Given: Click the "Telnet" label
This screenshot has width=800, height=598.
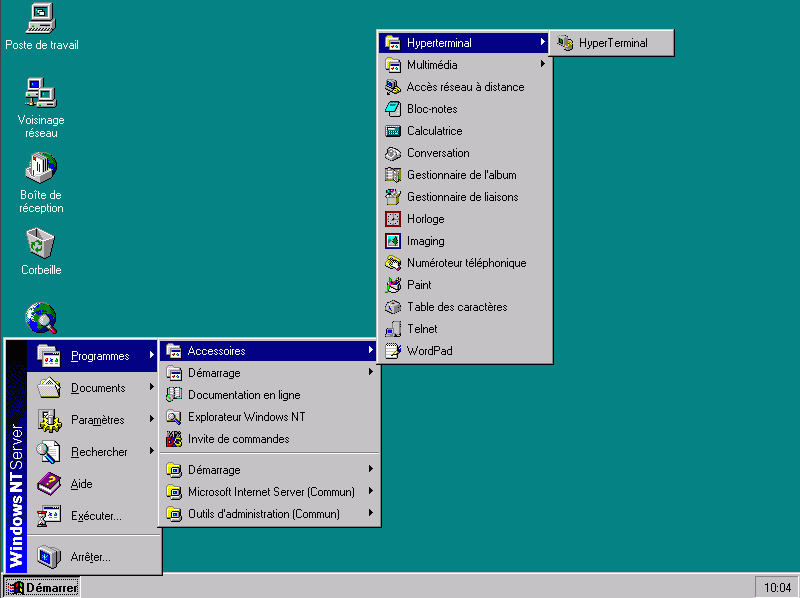Looking at the screenshot, I should pos(422,329).
